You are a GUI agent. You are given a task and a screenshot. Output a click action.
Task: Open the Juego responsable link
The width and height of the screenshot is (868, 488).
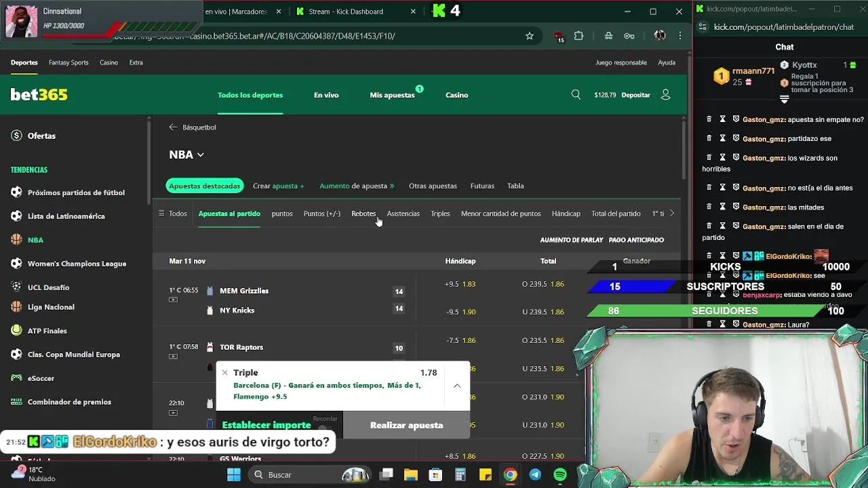tap(621, 62)
